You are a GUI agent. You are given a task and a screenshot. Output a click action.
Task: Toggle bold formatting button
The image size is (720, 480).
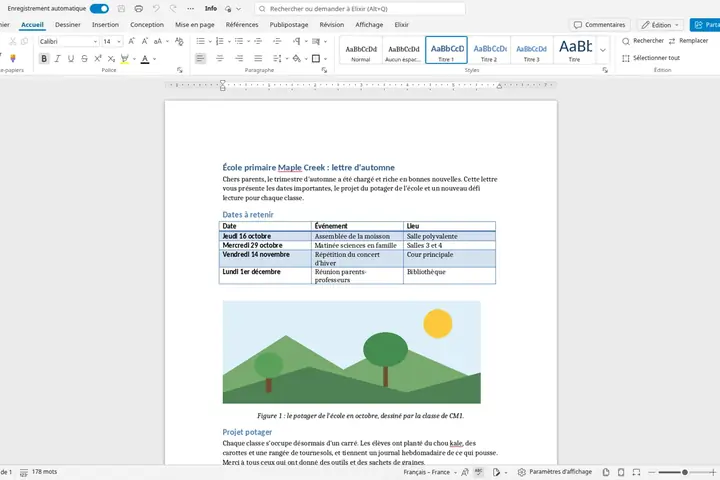click(44, 59)
